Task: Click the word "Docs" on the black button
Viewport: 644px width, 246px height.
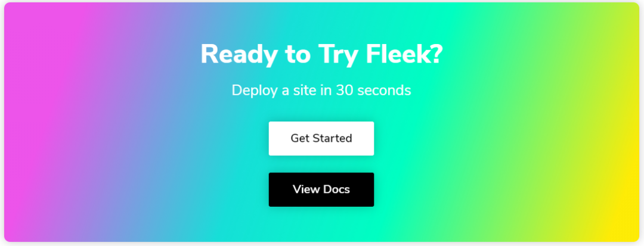Action: (x=336, y=189)
